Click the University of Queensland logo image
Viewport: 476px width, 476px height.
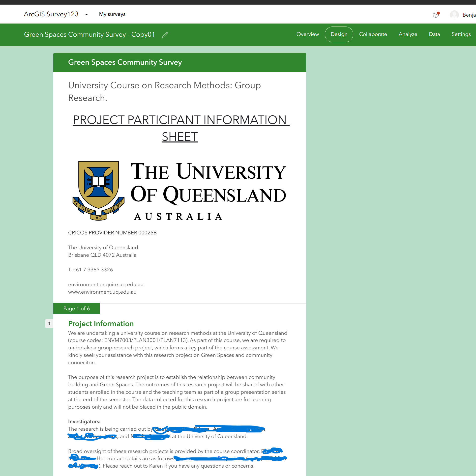pos(179,190)
